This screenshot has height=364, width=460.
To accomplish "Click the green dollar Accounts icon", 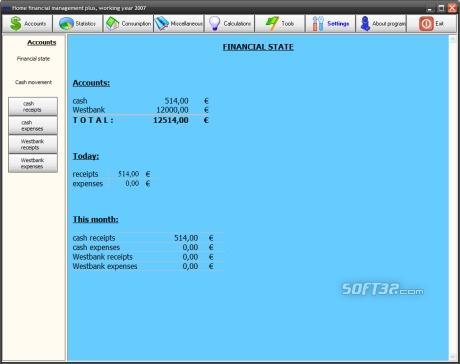I will coord(15,24).
